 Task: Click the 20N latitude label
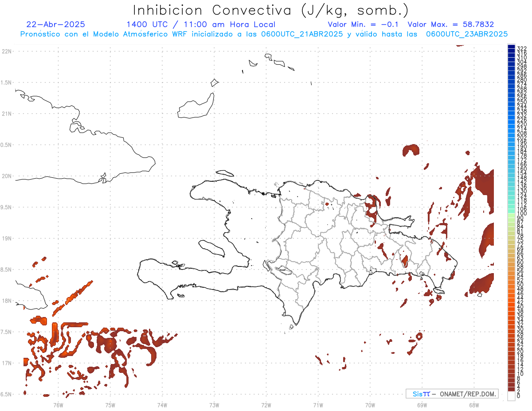click(7, 176)
